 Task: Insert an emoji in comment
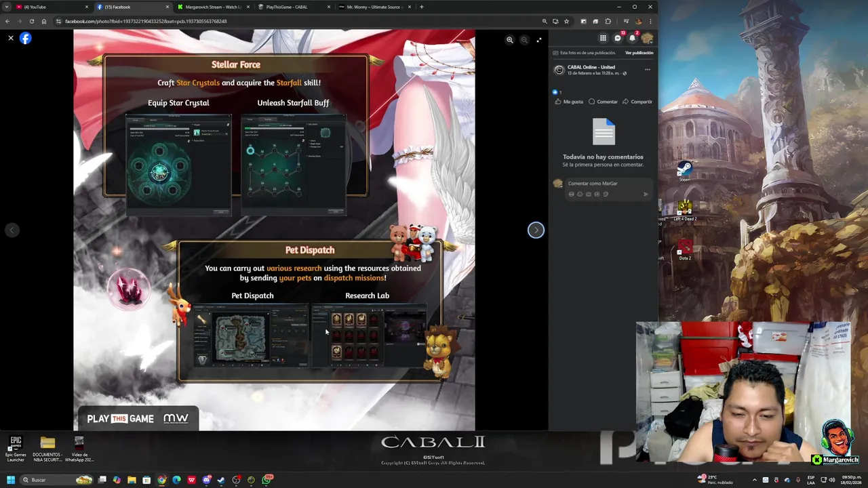[x=580, y=195]
